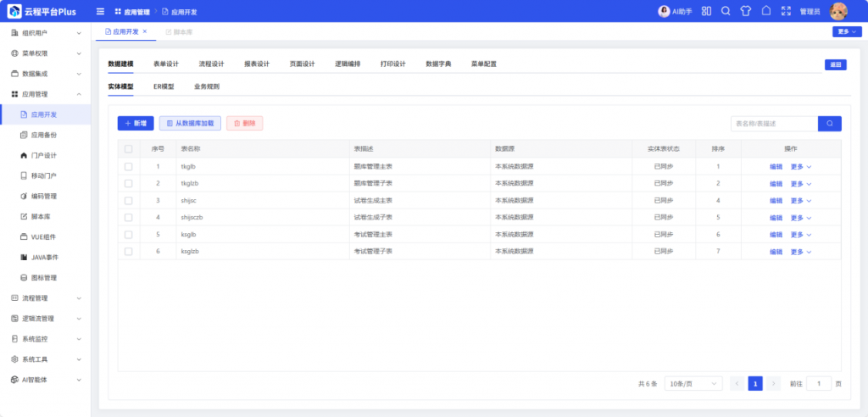Check the box for row shijsc

pos(129,201)
